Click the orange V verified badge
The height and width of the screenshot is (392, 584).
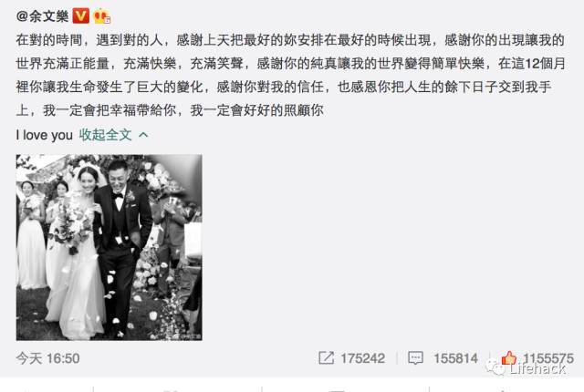click(80, 16)
